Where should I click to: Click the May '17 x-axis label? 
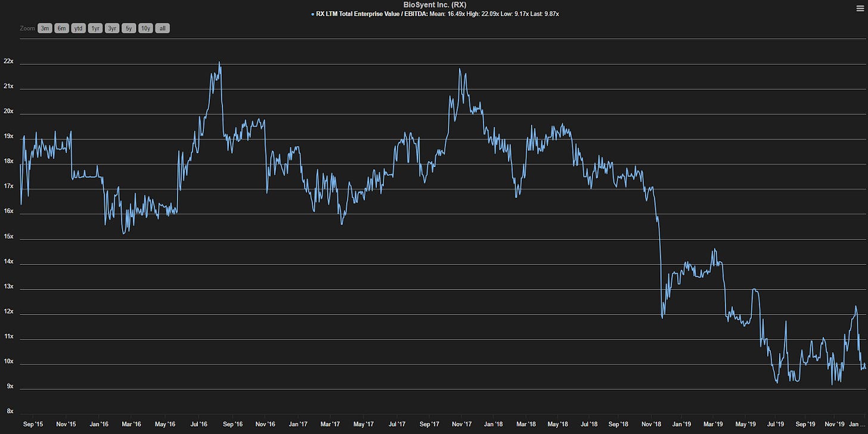coord(363,425)
